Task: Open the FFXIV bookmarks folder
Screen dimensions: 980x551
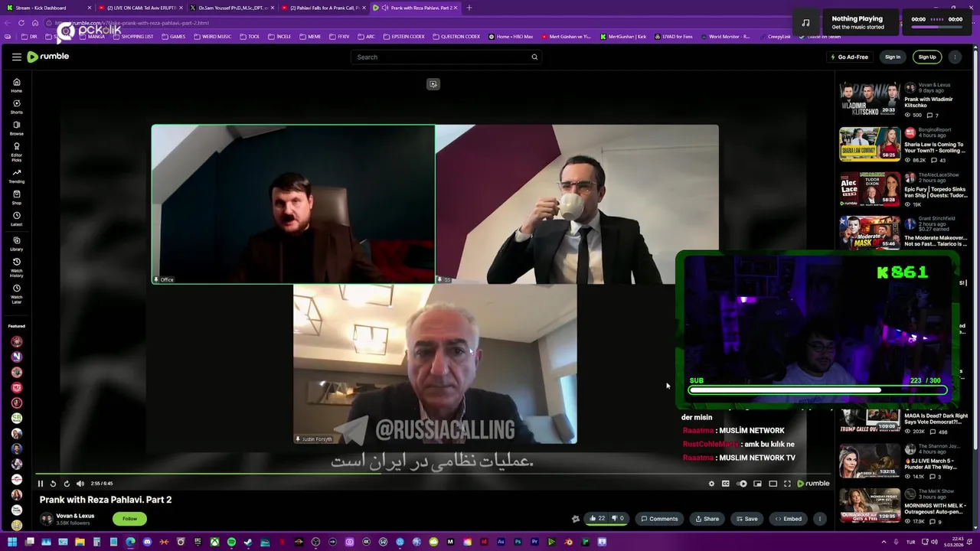Action: click(339, 37)
